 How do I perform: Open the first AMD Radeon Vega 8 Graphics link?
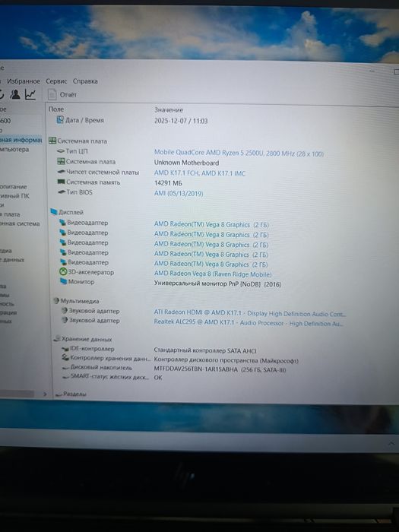211,225
